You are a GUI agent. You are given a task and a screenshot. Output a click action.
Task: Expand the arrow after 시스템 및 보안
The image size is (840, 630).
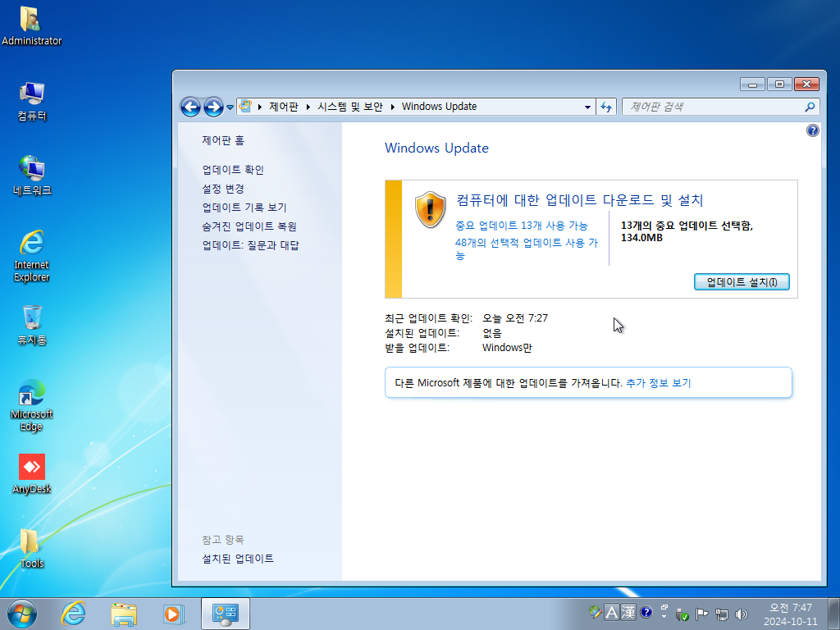pyautogui.click(x=392, y=107)
